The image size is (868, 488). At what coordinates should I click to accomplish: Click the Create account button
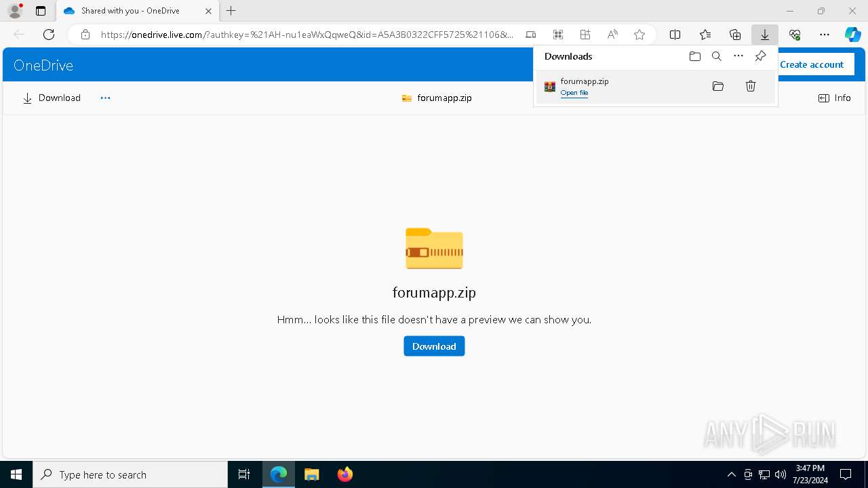(x=812, y=64)
